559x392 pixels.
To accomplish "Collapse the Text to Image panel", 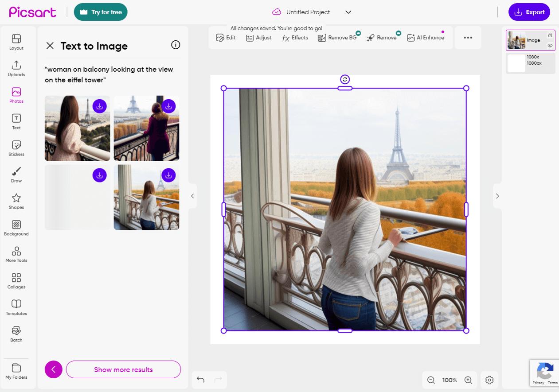I will (50, 45).
